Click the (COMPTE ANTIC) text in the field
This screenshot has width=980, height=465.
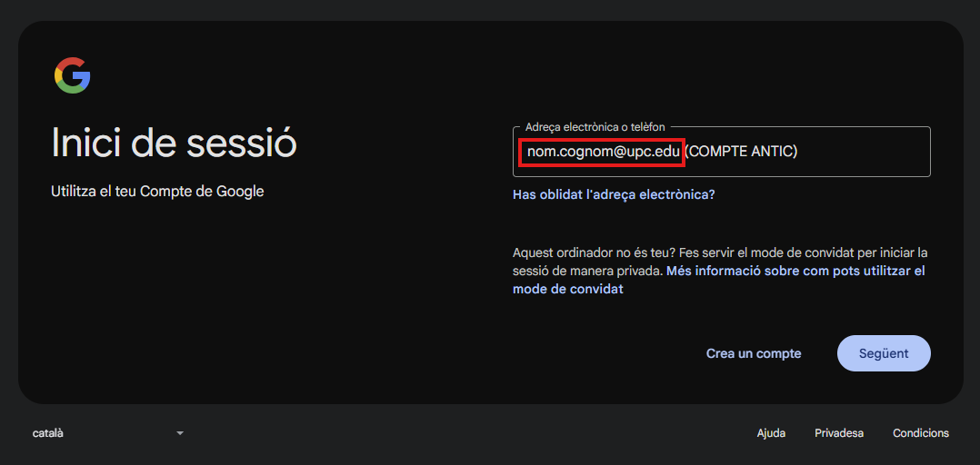pos(741,152)
